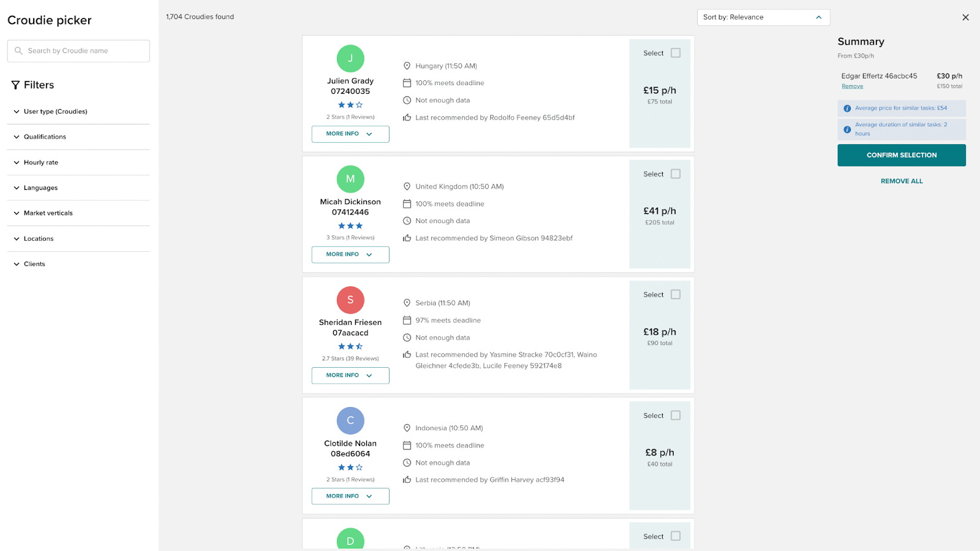This screenshot has width=980, height=551.
Task: Click the 1,704 Croudies found text
Action: click(200, 17)
